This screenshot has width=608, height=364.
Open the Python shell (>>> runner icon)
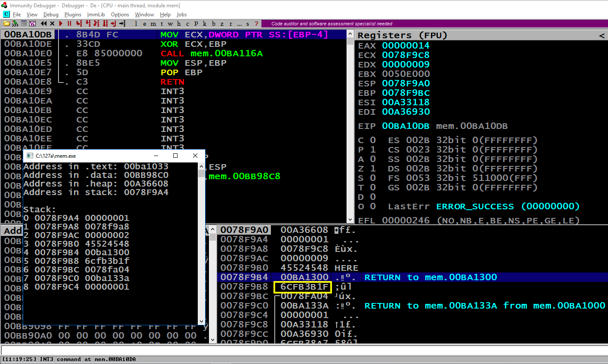(x=15, y=23)
